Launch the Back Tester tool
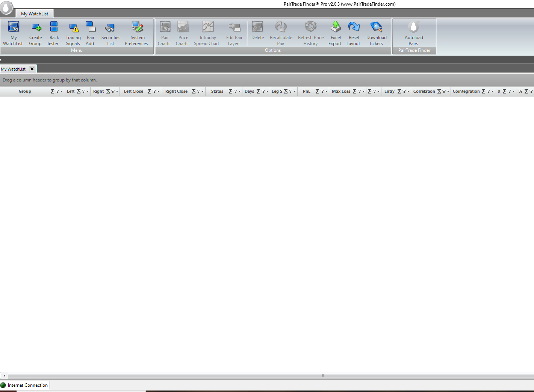 click(x=53, y=33)
